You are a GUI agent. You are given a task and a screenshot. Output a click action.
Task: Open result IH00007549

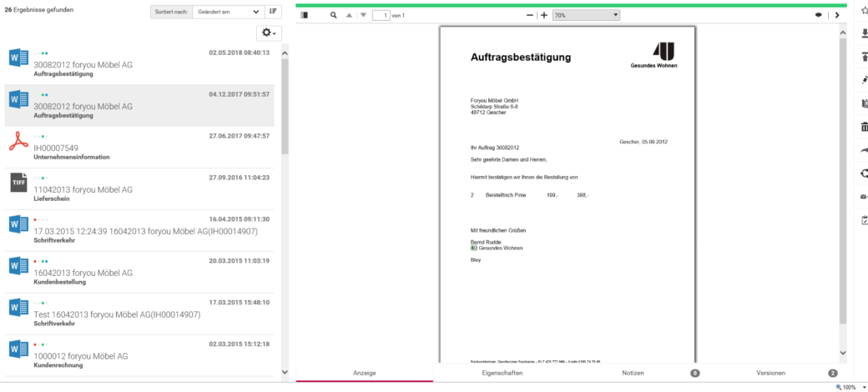point(139,147)
